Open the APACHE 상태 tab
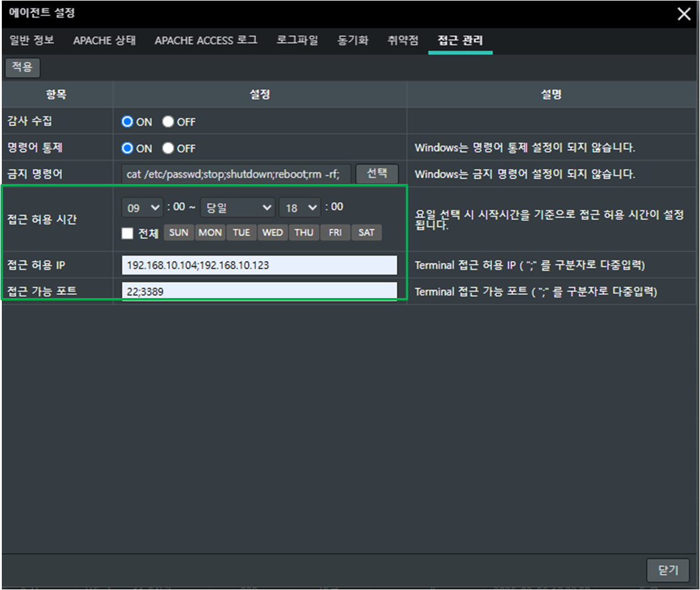The image size is (700, 590). pos(104,41)
